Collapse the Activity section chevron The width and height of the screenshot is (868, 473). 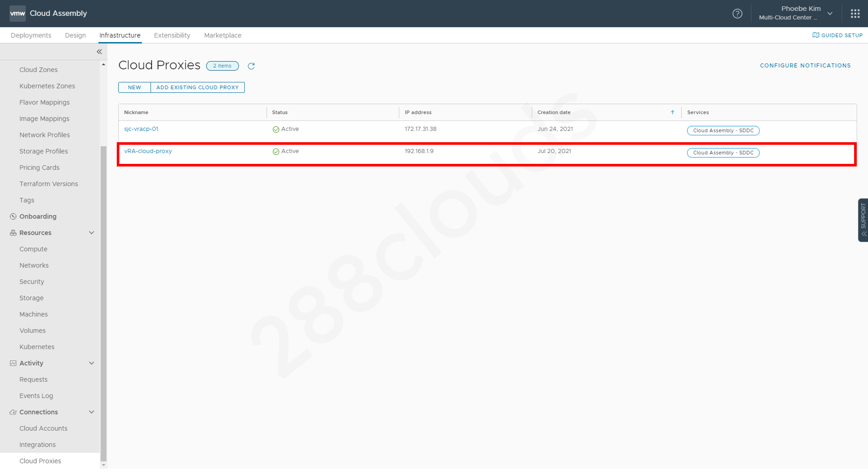(x=92, y=363)
